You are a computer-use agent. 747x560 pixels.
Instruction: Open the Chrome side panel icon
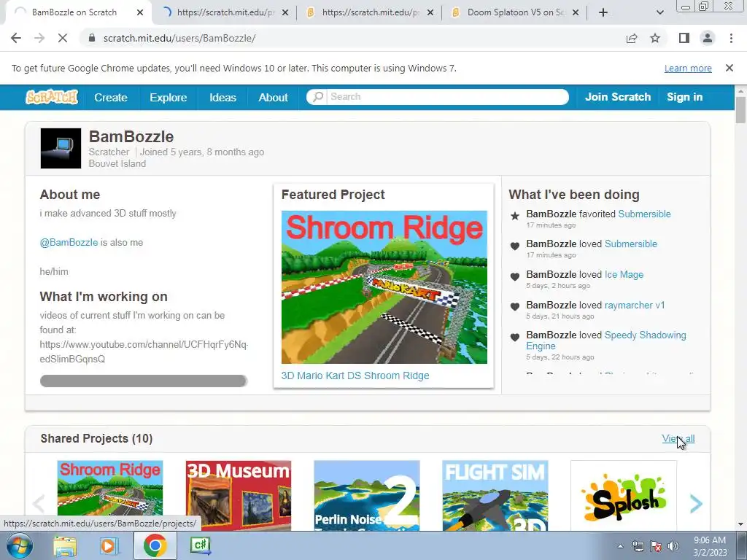click(684, 38)
